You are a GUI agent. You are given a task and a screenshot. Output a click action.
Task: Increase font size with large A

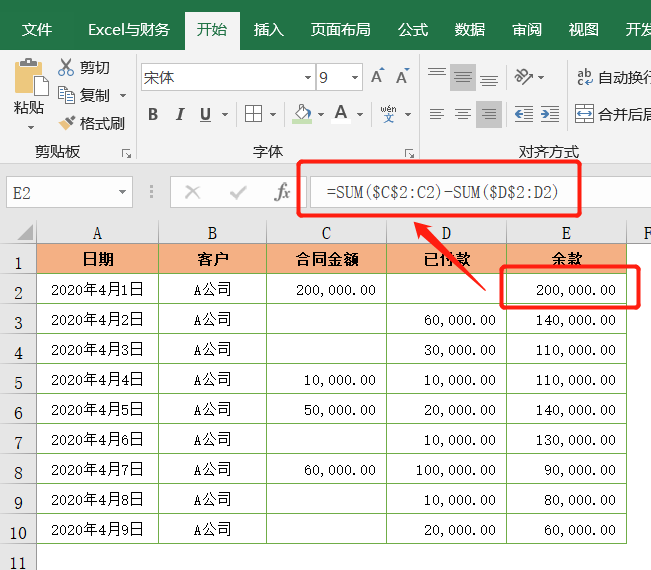point(378,76)
